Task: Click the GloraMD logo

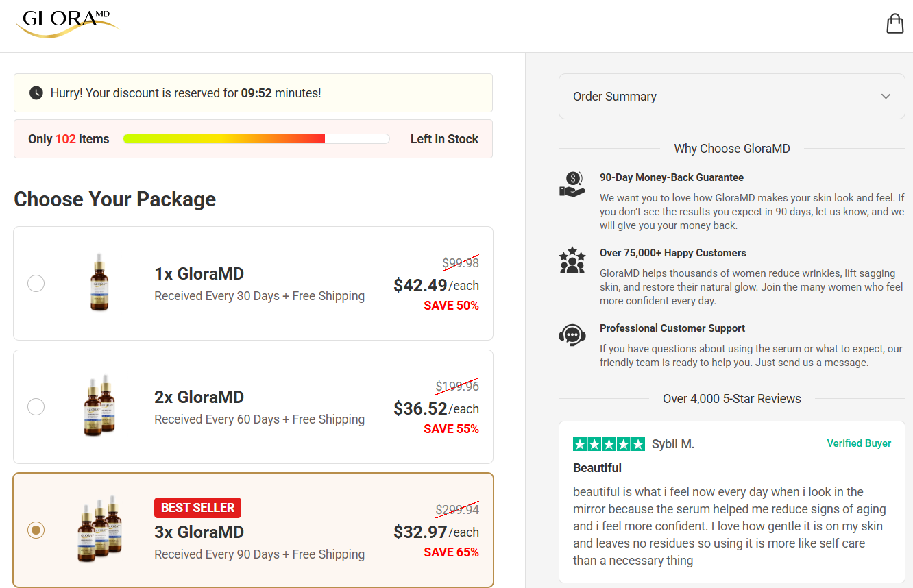Action: pyautogui.click(x=66, y=23)
